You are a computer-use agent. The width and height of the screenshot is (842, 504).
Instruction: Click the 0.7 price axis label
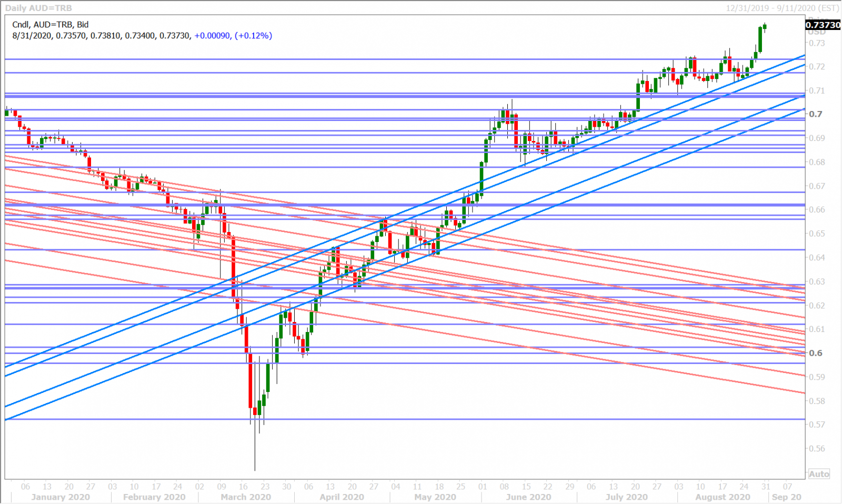coord(816,114)
